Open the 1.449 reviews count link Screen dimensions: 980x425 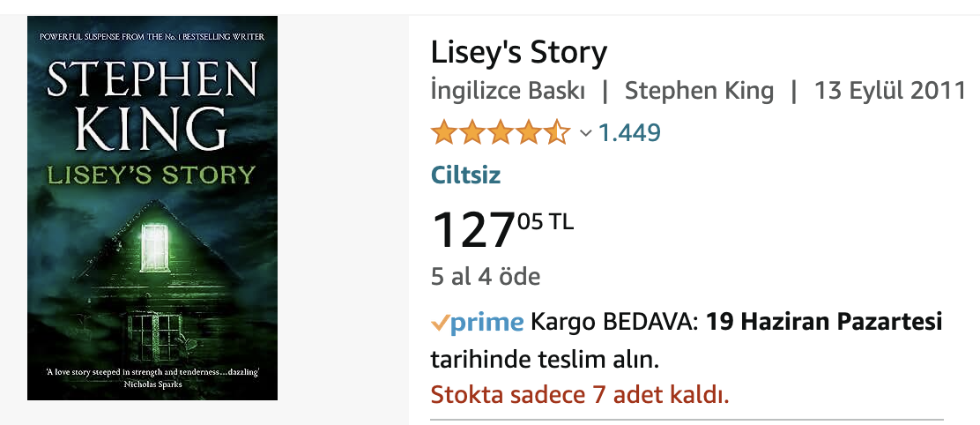click(x=629, y=133)
